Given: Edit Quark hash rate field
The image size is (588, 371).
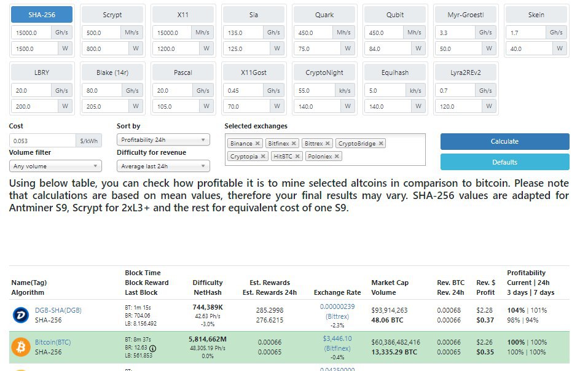Looking at the screenshot, I should [x=313, y=33].
